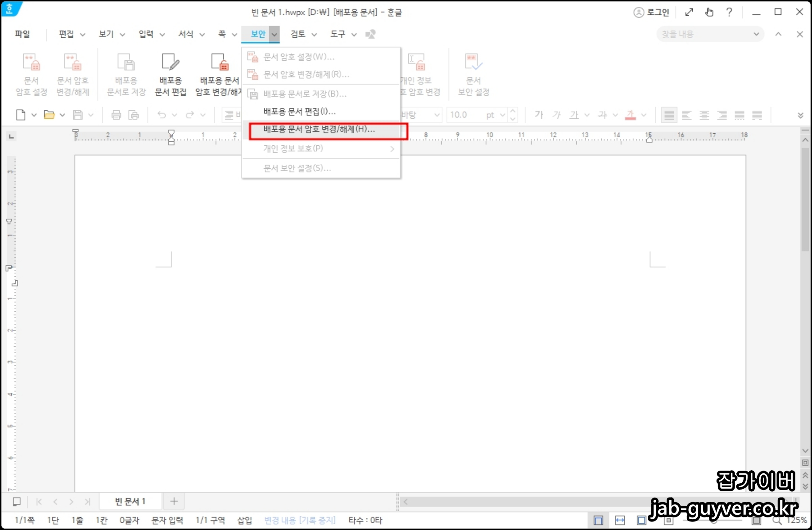
Task: Toggle underline 가 formatting
Action: (574, 115)
